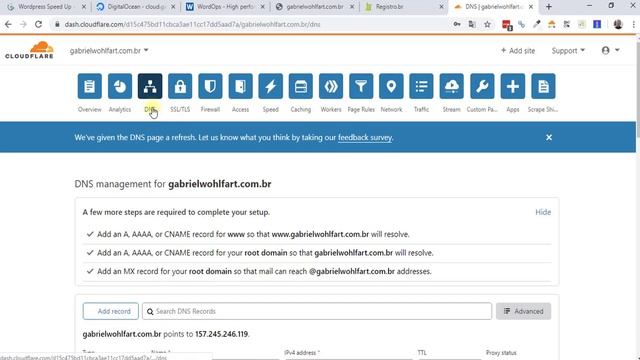Viewport: 640px width, 360px height.
Task: Switch to gabrielwohlfart.com.br browser tab
Action: pos(315,7)
